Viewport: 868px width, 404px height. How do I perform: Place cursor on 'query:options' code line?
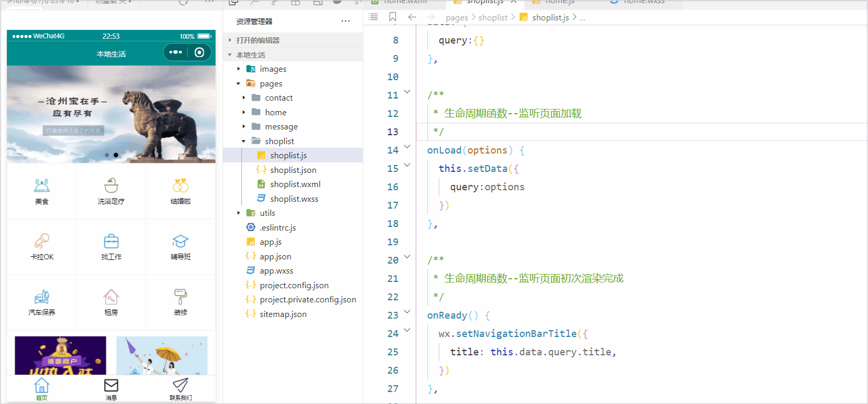click(487, 187)
